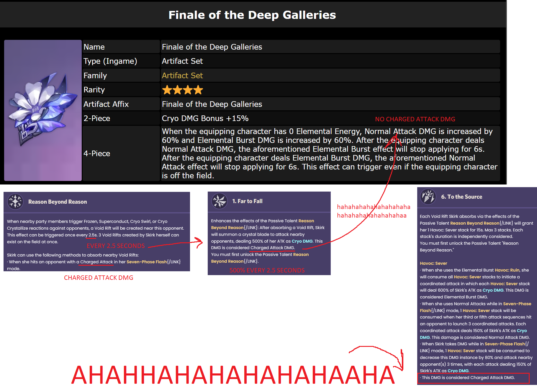
Task: Click the 4-Piece effect description text
Action: coord(330,153)
